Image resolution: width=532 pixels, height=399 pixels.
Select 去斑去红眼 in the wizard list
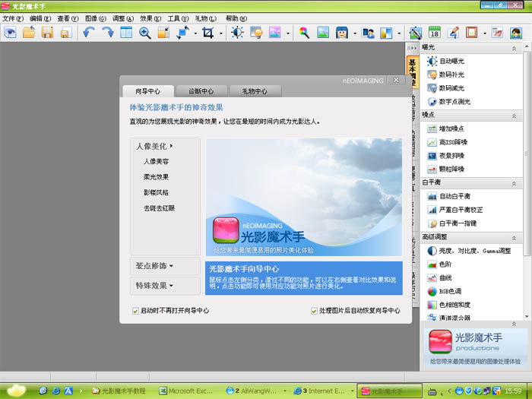[x=159, y=208]
